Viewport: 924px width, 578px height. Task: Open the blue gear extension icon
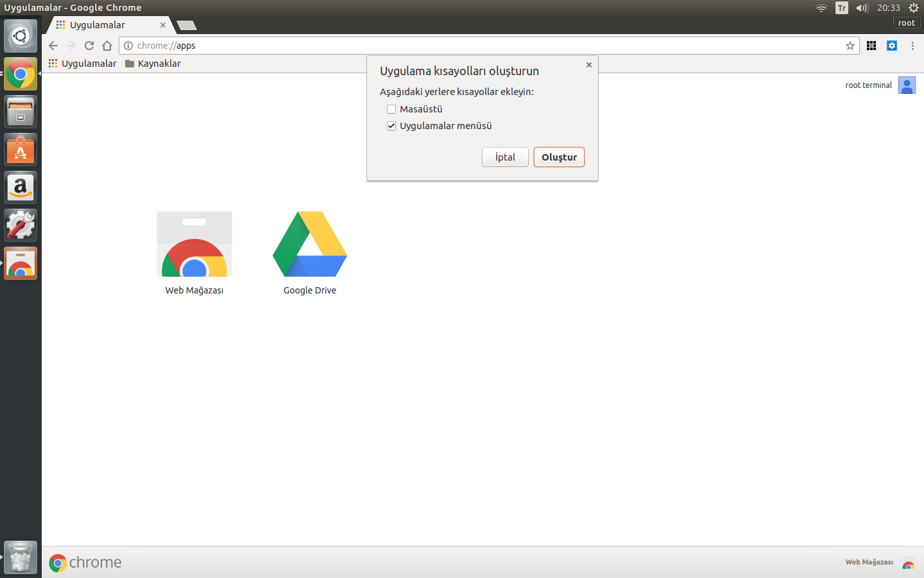coord(892,46)
